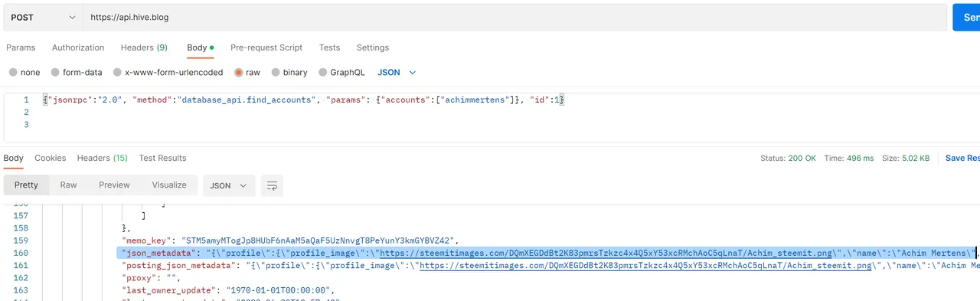Select the binary body option
980x301 pixels.
click(x=289, y=73)
